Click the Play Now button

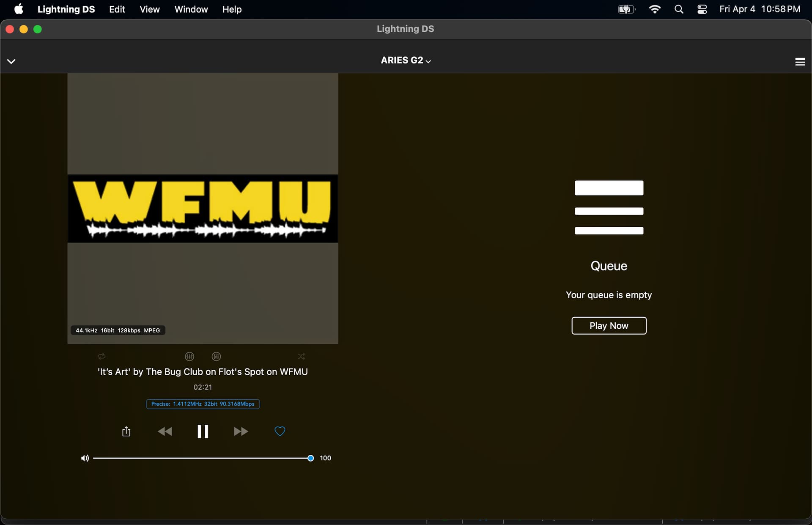pos(609,326)
